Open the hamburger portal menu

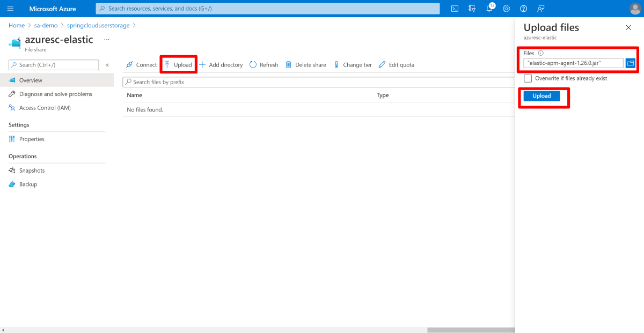(10, 9)
